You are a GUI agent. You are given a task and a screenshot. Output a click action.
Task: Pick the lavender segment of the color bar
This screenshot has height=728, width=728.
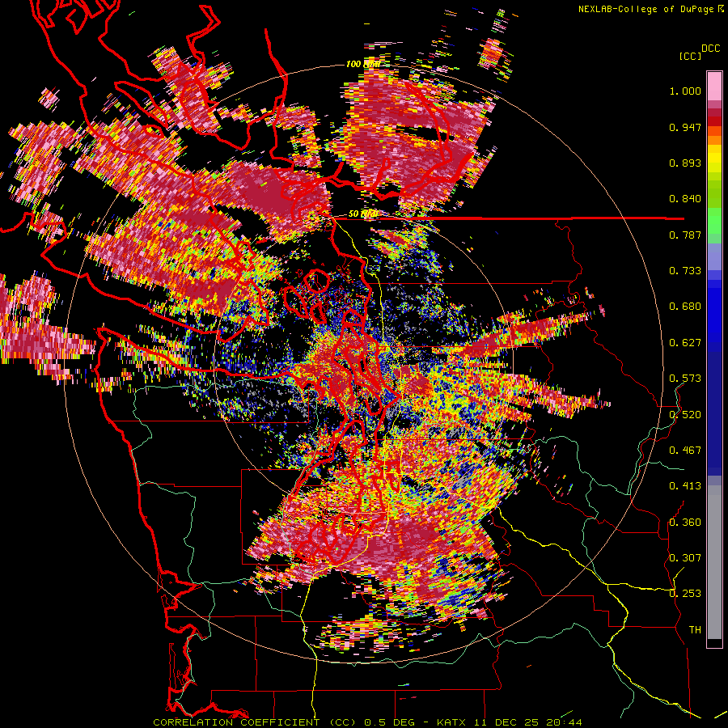pyautogui.click(x=714, y=256)
